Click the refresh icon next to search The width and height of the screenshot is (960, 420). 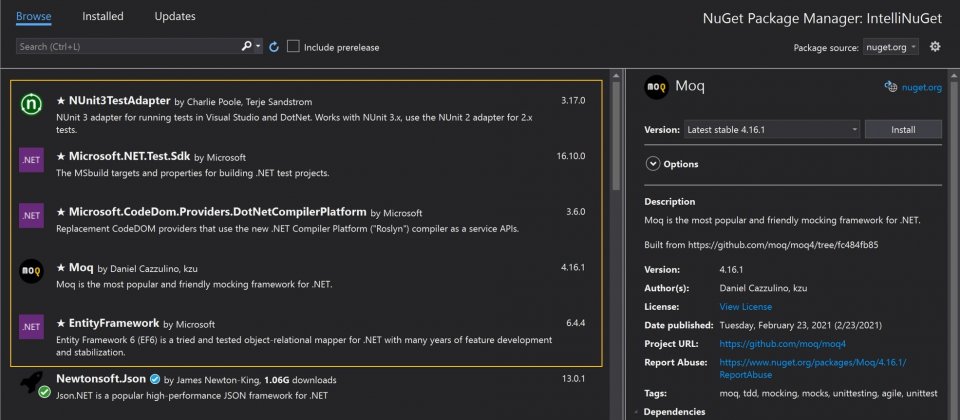[x=274, y=47]
